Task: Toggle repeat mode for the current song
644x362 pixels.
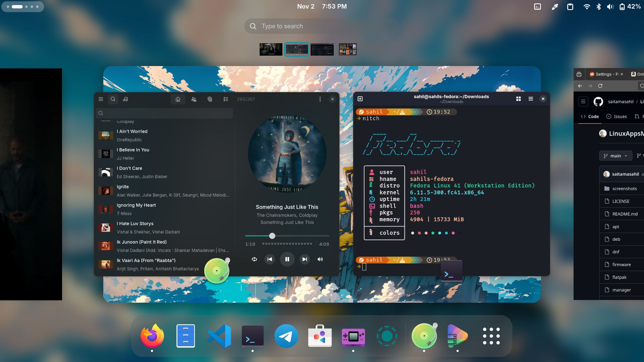Action: (x=254, y=259)
